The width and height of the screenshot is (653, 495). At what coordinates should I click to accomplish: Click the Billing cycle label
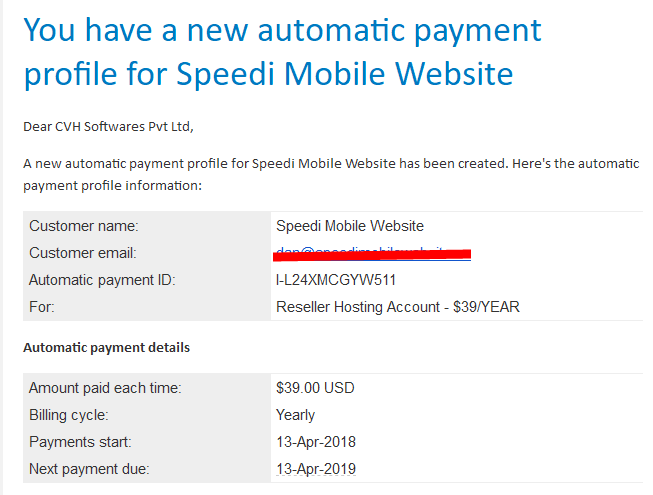tap(69, 415)
